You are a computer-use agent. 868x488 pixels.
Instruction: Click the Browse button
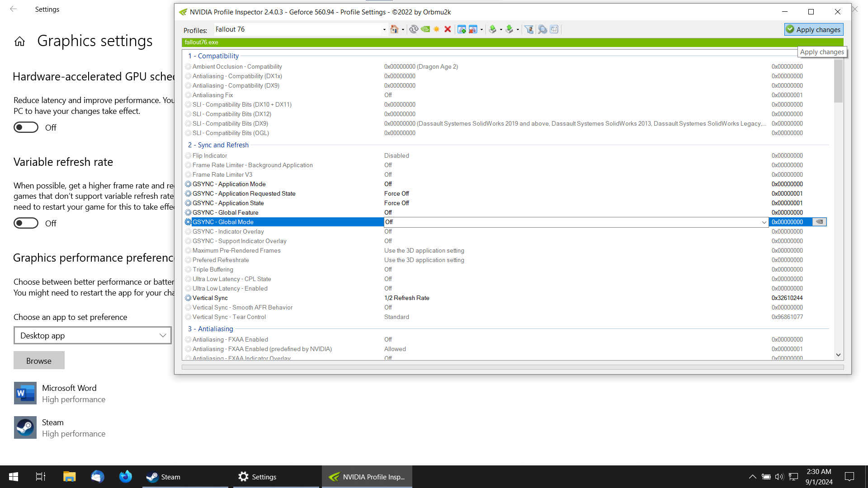[39, 361]
